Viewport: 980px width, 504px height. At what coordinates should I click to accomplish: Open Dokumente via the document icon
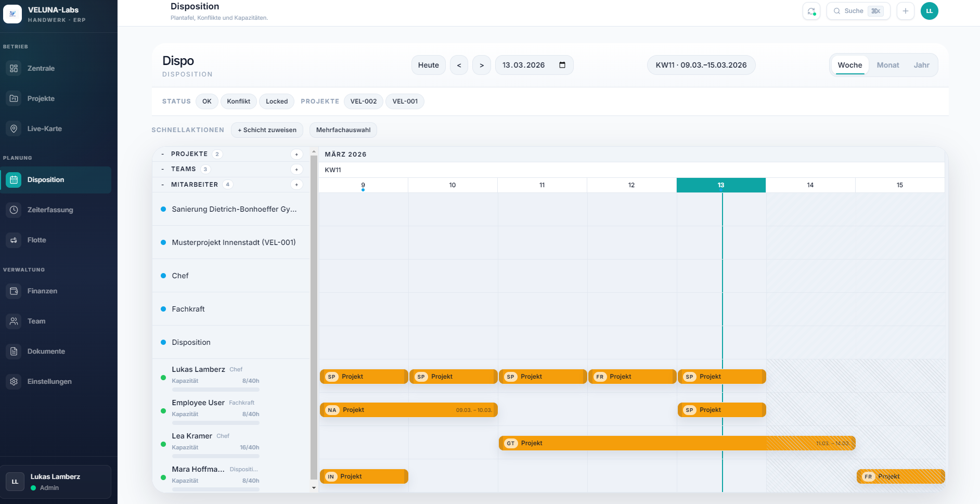coord(13,351)
